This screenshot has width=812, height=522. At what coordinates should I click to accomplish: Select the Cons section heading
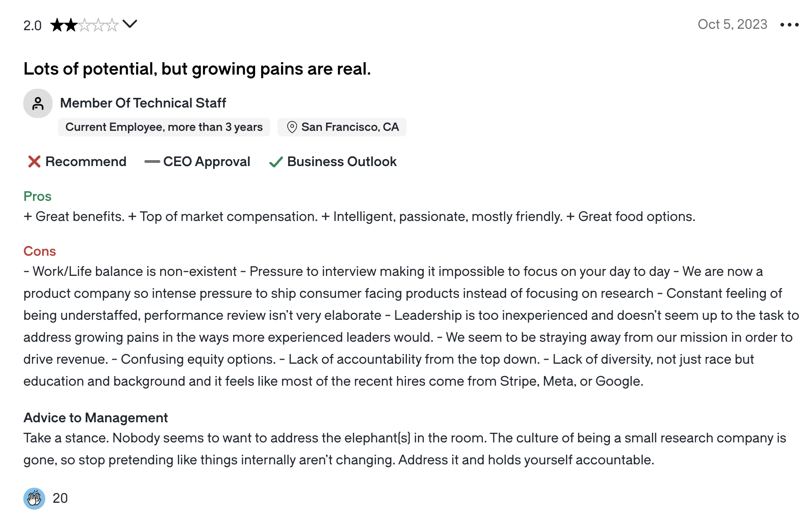coord(39,251)
